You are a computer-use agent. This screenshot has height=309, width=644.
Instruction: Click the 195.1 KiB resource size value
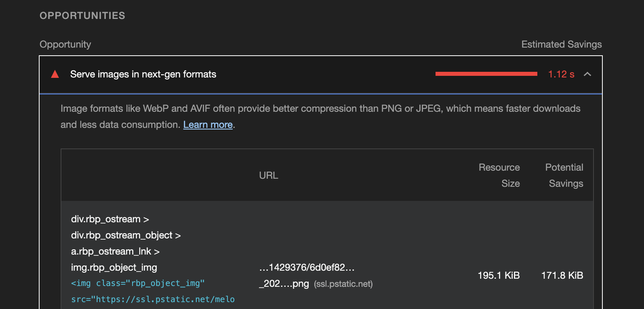[499, 276]
